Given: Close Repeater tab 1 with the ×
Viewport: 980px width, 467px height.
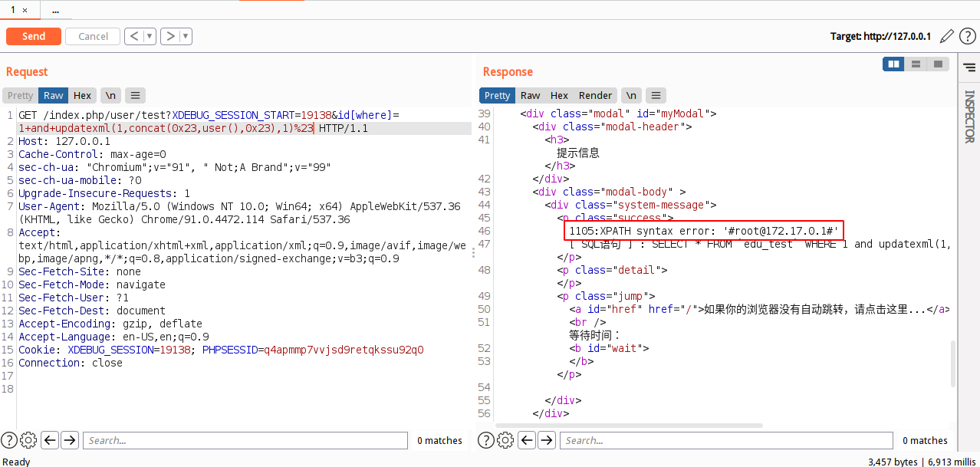Looking at the screenshot, I should click(25, 10).
